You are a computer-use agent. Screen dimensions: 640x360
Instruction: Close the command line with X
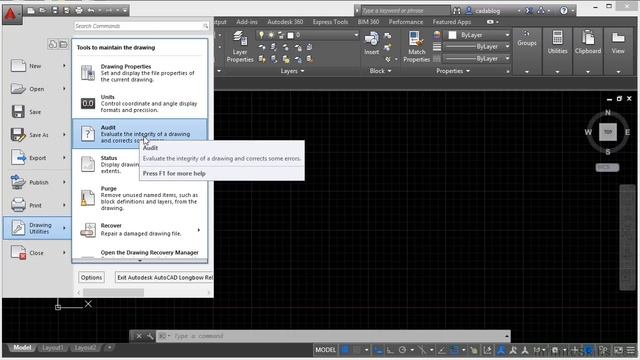coord(139,336)
